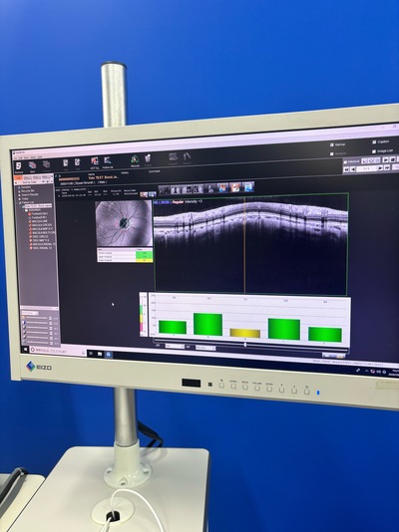Screen dimensions: 399x532
Task: Open the Windows Start menu
Action: 25,349
